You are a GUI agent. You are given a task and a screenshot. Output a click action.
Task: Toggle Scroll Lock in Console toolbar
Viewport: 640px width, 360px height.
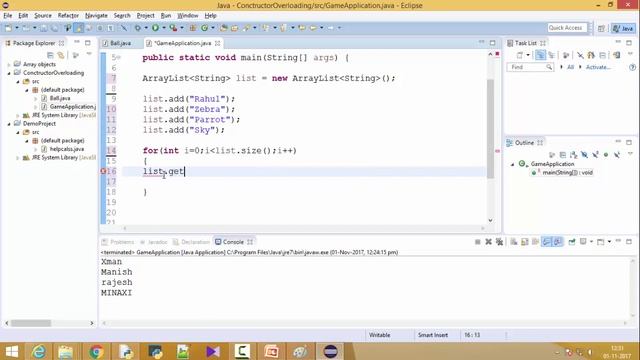click(525, 242)
